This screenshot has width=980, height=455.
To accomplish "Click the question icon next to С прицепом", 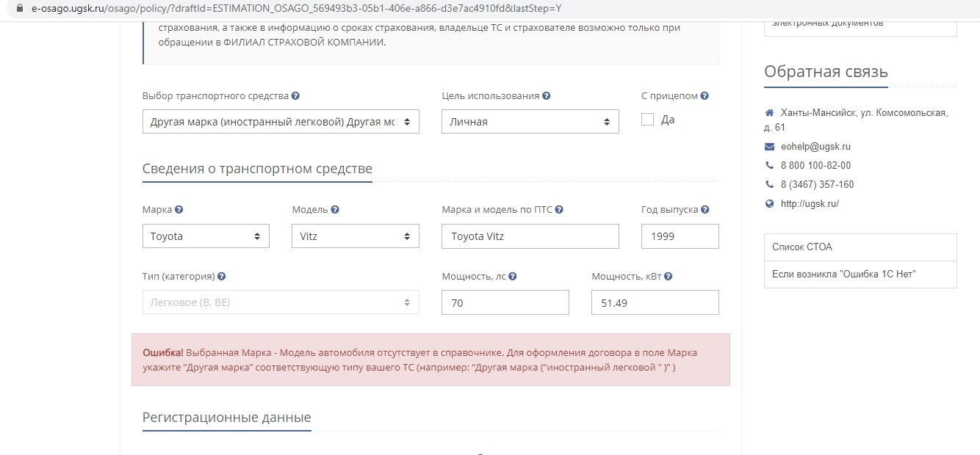I will click(705, 96).
